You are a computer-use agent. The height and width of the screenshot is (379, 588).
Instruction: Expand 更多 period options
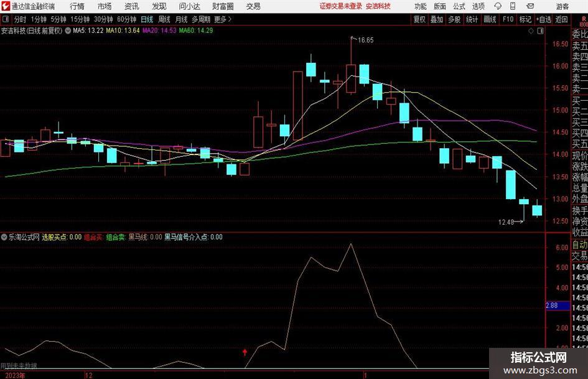(223, 19)
